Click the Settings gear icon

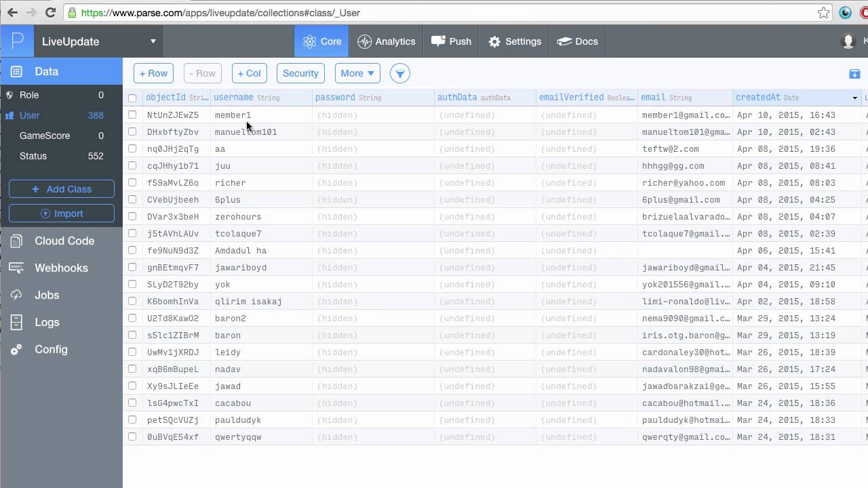[494, 42]
